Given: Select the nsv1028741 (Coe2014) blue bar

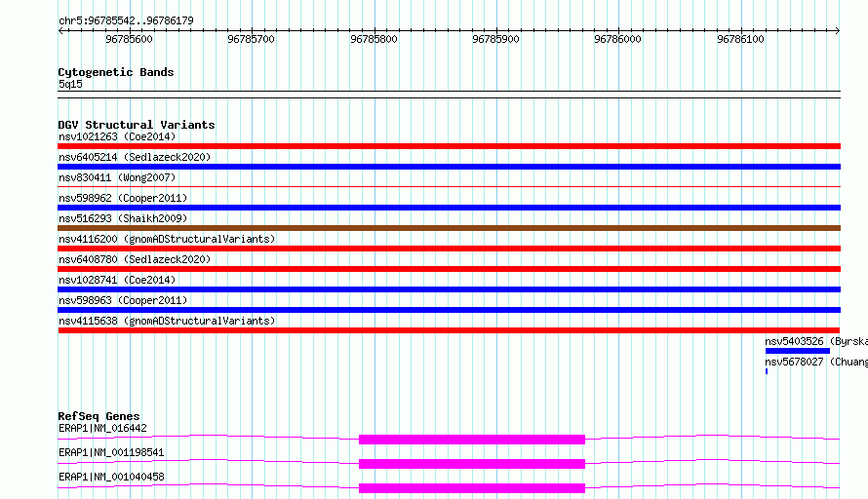Looking at the screenshot, I should point(449,289).
